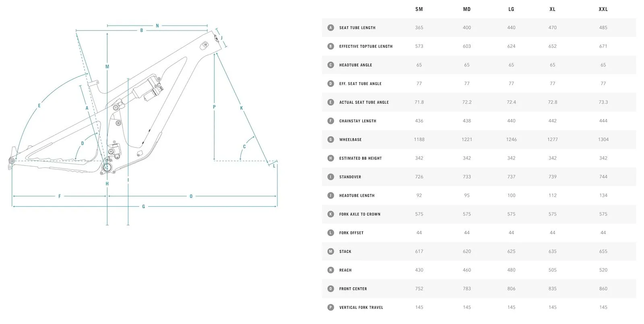Select the XXL size column header
Screen dimensions: 644x324
click(603, 9)
